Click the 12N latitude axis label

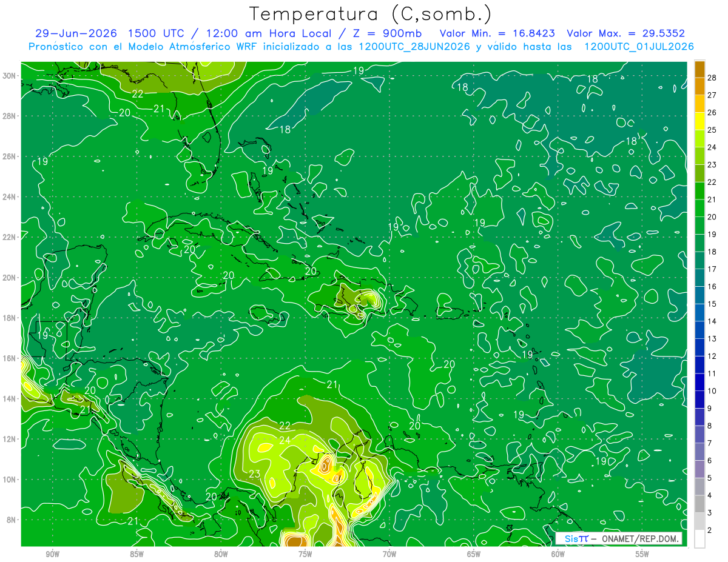10,439
